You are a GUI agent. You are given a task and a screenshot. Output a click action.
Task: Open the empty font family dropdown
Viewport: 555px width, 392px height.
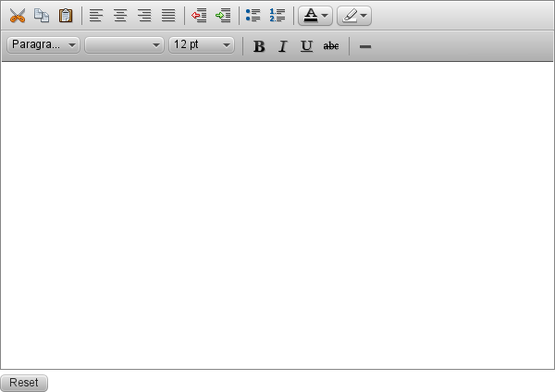[124, 44]
